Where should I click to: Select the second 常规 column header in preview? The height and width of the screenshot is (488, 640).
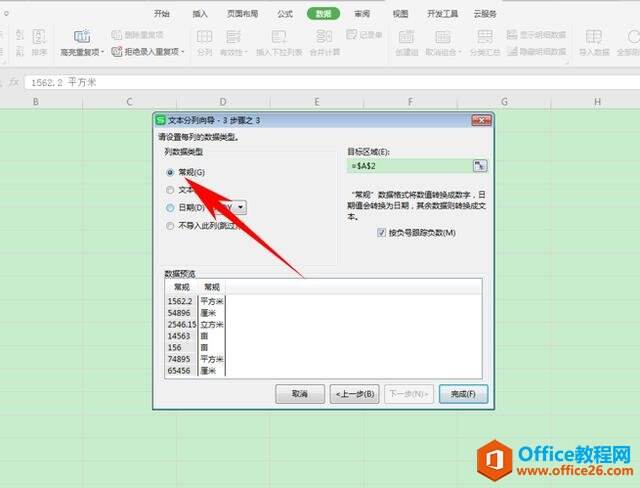point(212,287)
